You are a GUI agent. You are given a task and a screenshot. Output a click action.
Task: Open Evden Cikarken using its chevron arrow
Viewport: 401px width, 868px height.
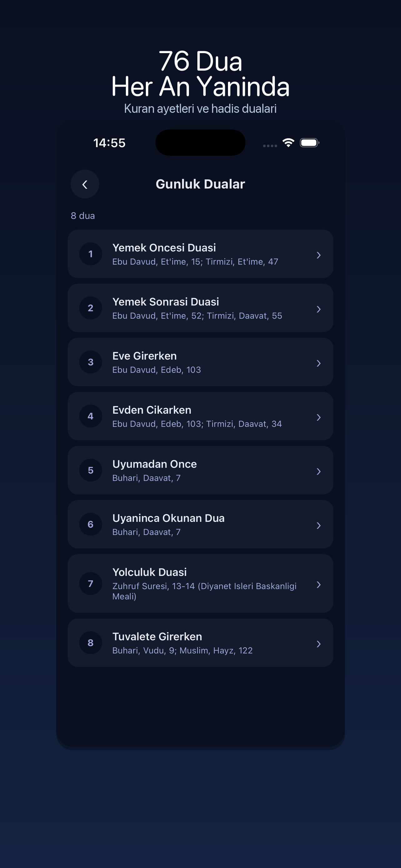[319, 417]
